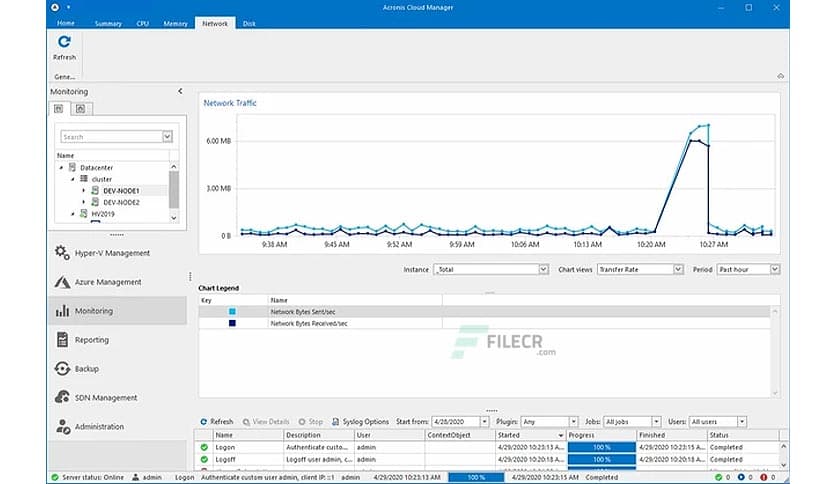This screenshot has height=484, width=836.
Task: Open the quick access toolbar dropdown arrow
Action: [x=68, y=7]
